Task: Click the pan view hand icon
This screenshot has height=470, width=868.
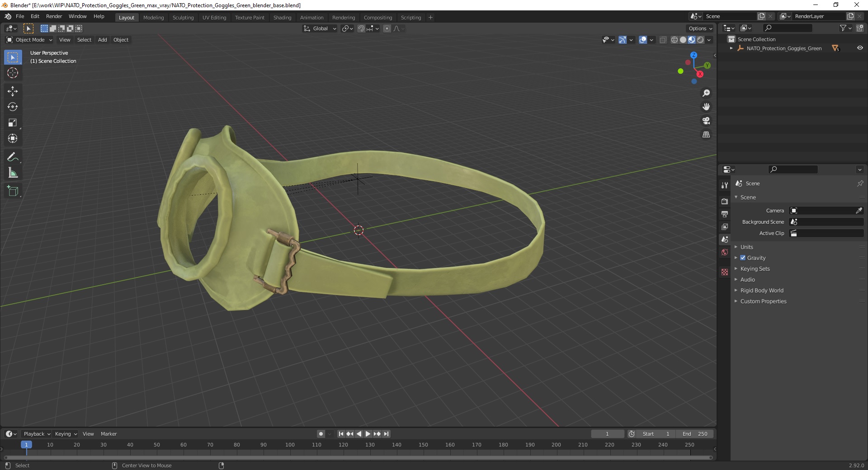Action: point(706,107)
